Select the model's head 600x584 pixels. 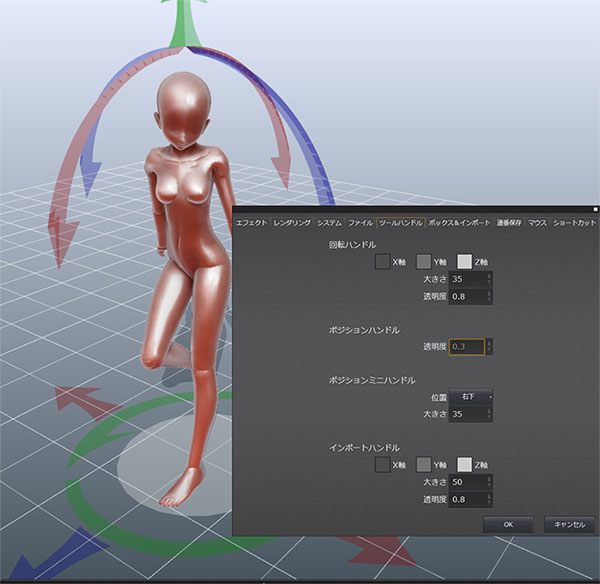(184, 109)
